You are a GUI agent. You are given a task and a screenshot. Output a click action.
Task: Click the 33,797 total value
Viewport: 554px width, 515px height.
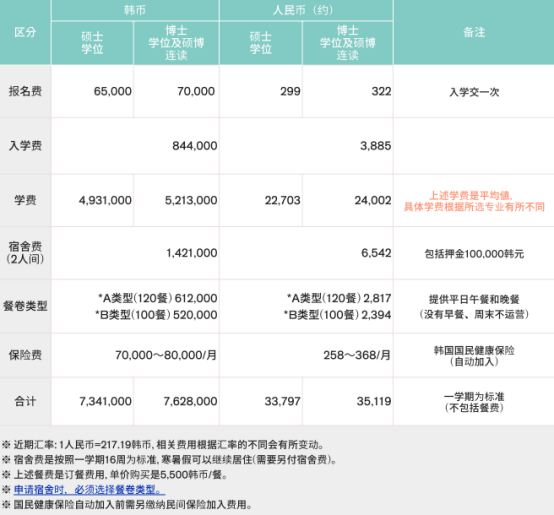(283, 401)
